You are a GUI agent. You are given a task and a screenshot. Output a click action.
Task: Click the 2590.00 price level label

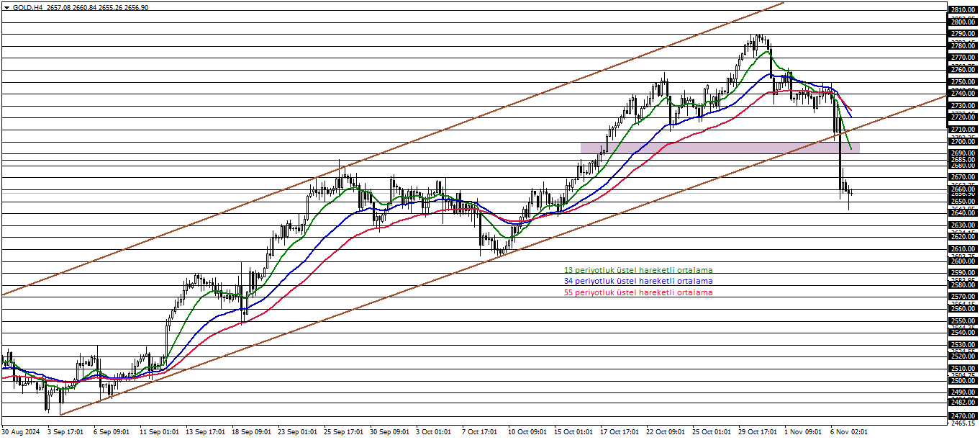point(963,273)
